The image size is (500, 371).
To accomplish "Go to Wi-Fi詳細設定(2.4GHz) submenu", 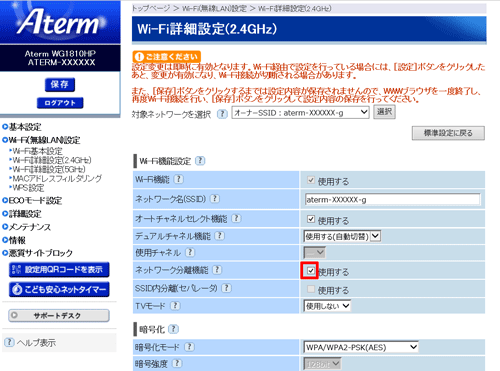I will coord(52,160).
